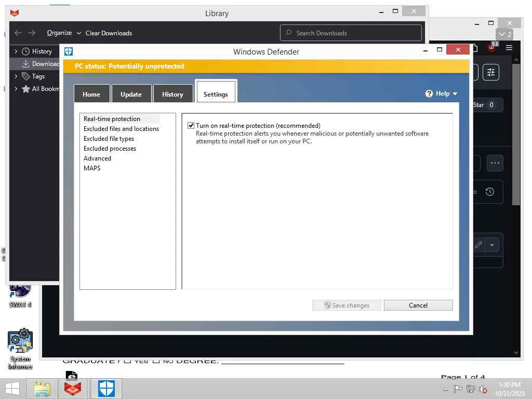This screenshot has width=532, height=399.
Task: Click the Search Downloads field
Action: (351, 33)
